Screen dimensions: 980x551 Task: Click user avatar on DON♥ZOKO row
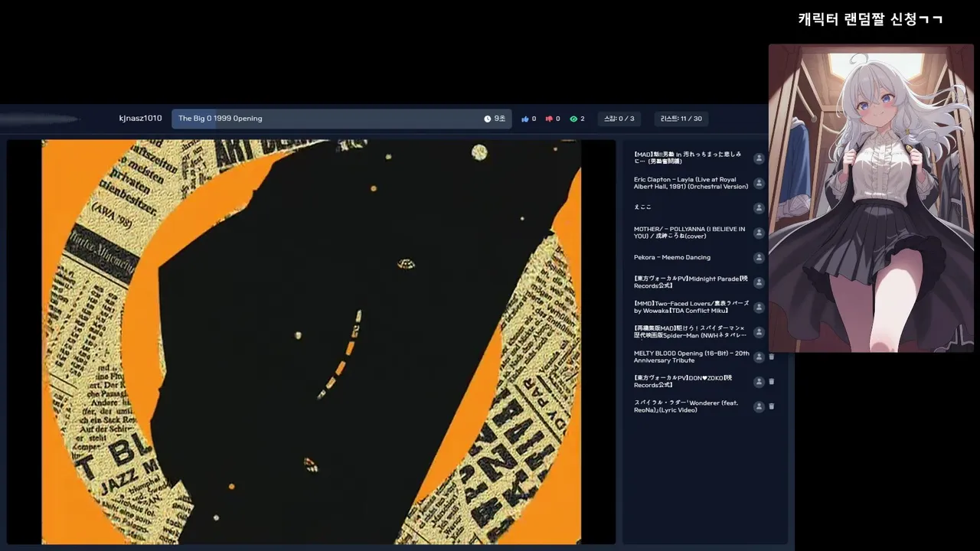(759, 382)
